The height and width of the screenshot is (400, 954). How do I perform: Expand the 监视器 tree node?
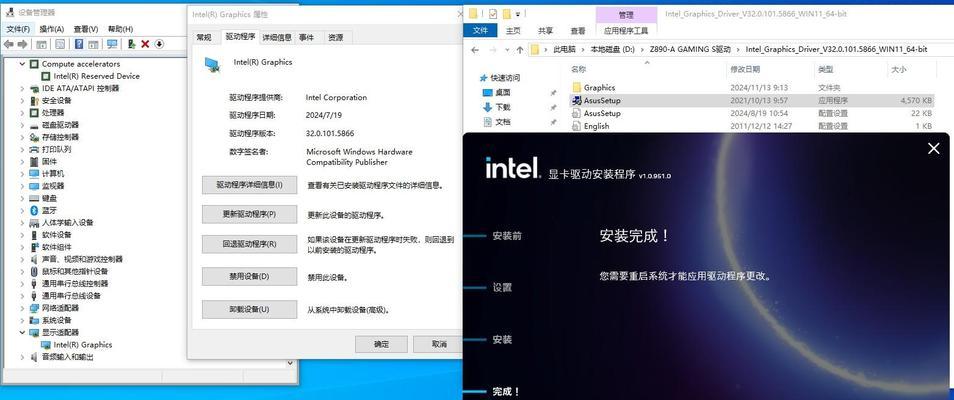[23, 186]
